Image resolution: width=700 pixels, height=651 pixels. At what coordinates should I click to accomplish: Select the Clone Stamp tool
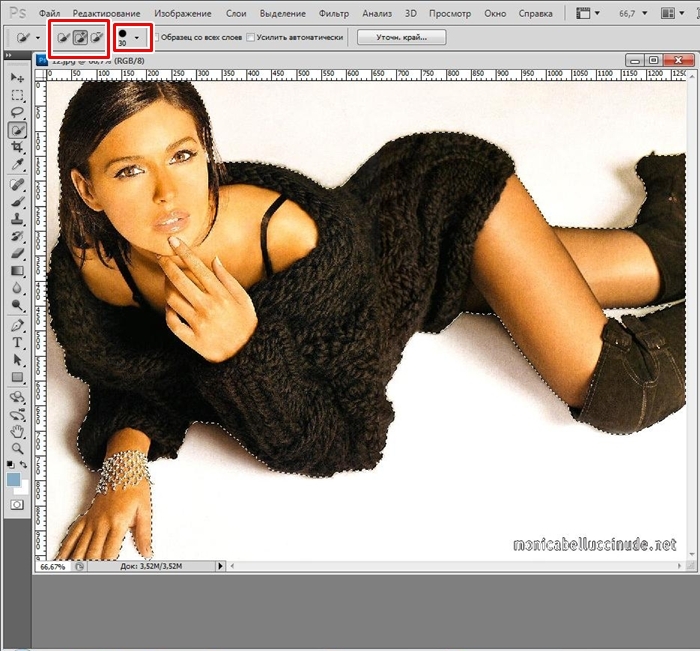[x=17, y=218]
